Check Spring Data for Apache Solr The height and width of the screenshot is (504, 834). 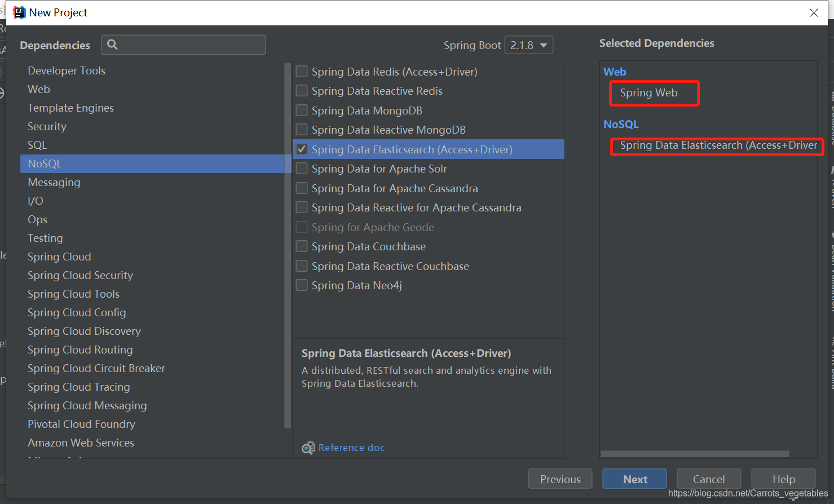[302, 169]
